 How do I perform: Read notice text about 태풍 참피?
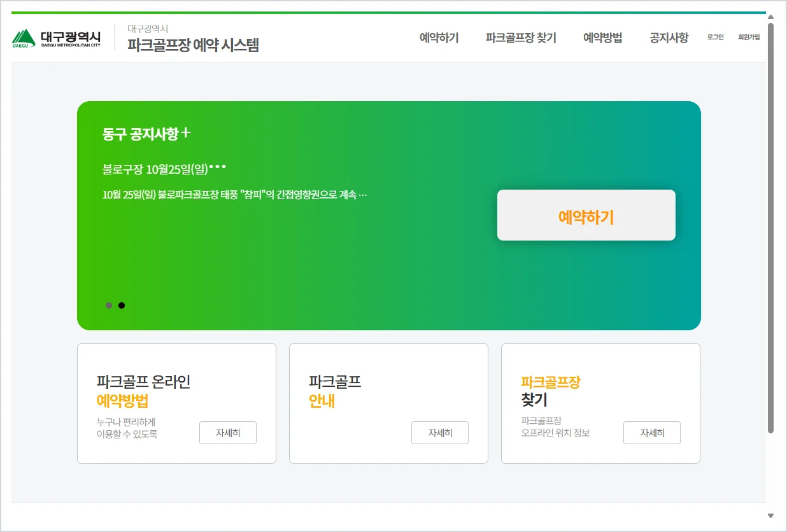tap(235, 195)
